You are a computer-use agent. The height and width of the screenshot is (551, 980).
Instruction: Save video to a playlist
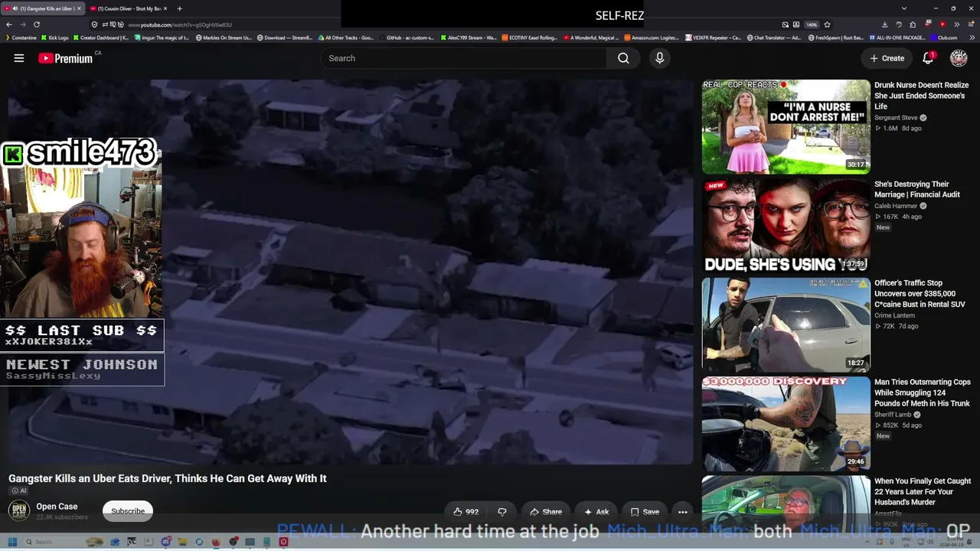point(645,512)
